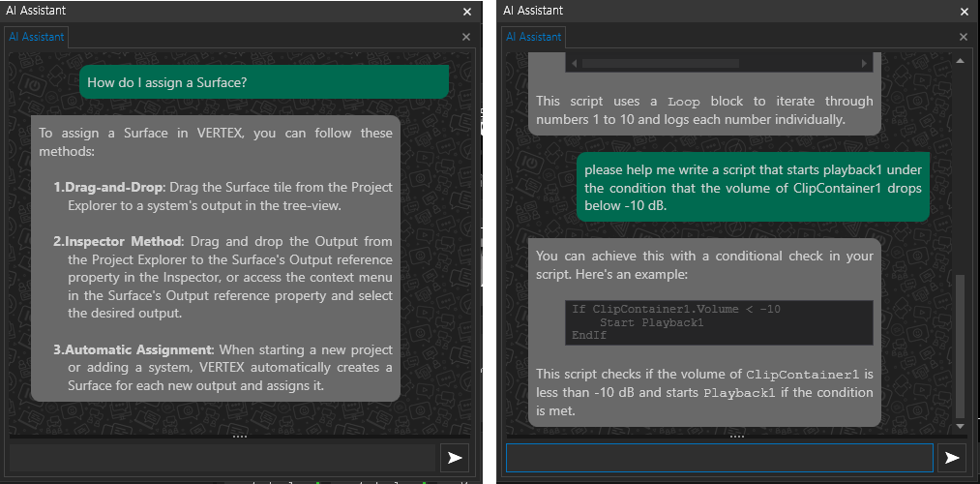The height and width of the screenshot is (484, 980).
Task: Focus the message input in the left panel
Action: coord(222,458)
